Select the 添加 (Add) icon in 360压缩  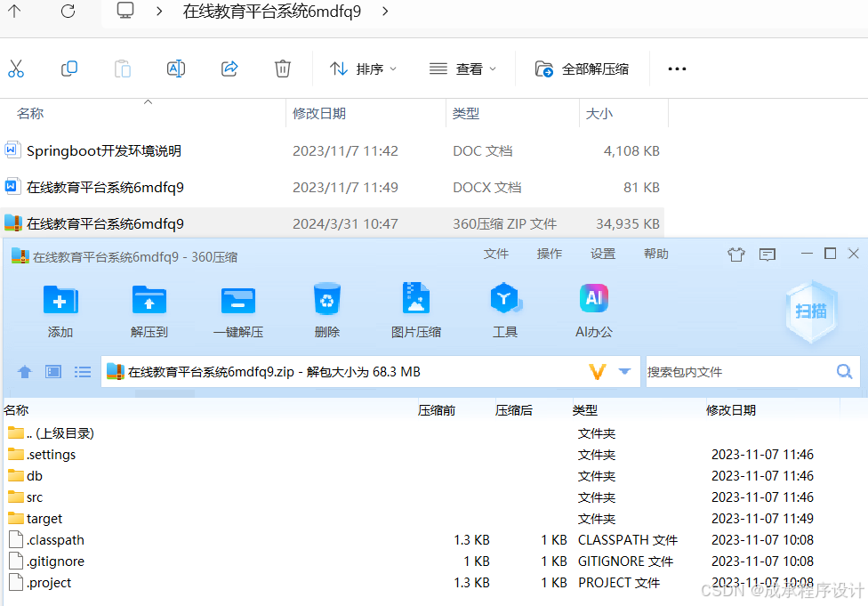coord(60,307)
